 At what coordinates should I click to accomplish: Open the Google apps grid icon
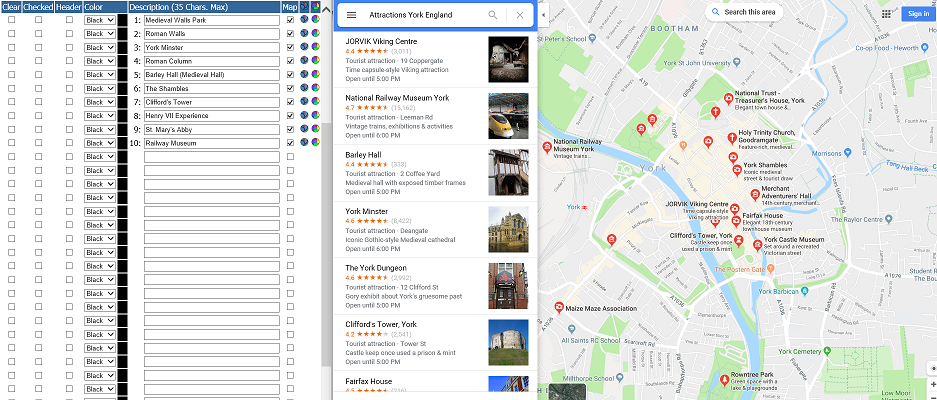coord(886,14)
